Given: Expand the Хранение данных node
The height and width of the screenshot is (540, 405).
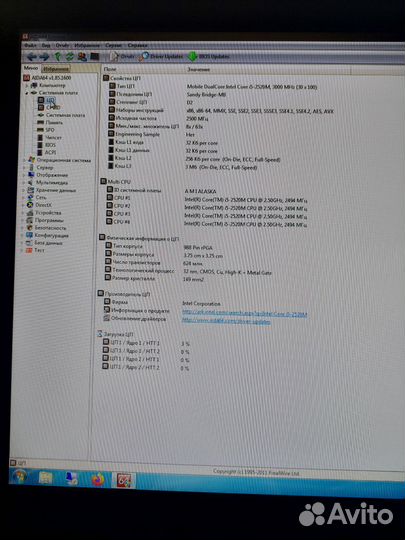Looking at the screenshot, I should [24, 190].
